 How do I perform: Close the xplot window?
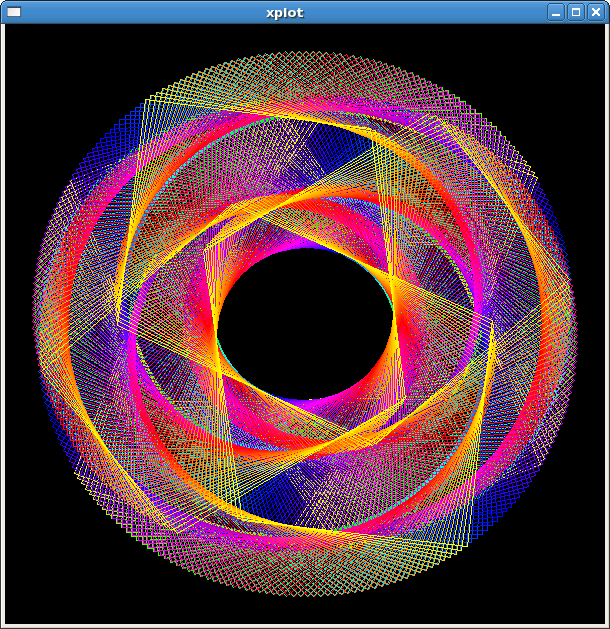pos(596,12)
